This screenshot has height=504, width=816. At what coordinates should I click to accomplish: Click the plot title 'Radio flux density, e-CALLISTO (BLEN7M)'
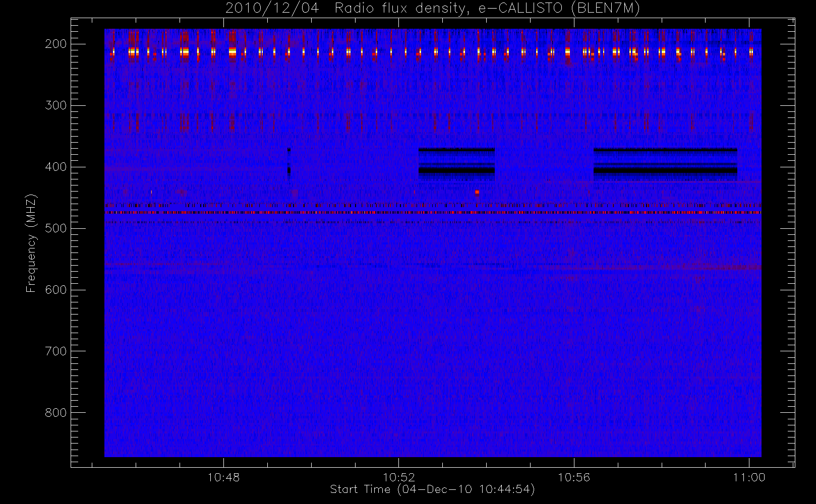[x=487, y=9]
